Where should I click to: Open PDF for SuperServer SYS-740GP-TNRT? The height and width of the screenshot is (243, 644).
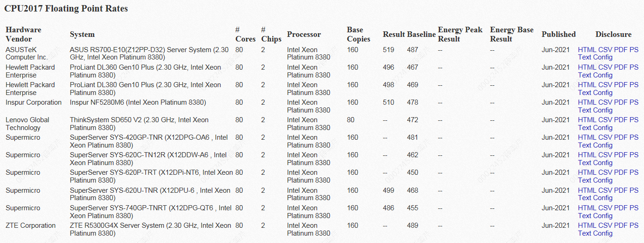(x=620, y=208)
